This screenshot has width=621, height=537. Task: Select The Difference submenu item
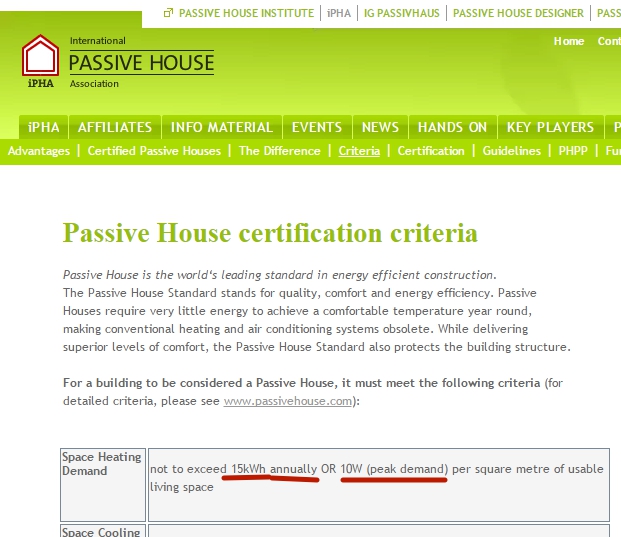point(280,151)
